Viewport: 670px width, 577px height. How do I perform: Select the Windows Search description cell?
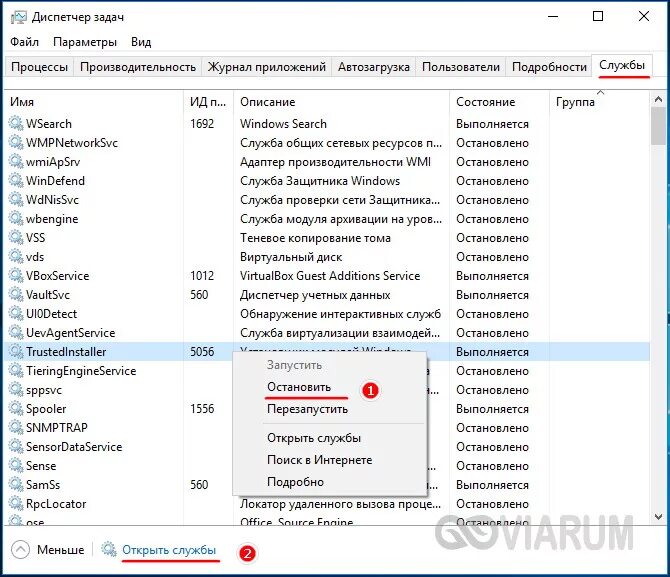pyautogui.click(x=283, y=124)
